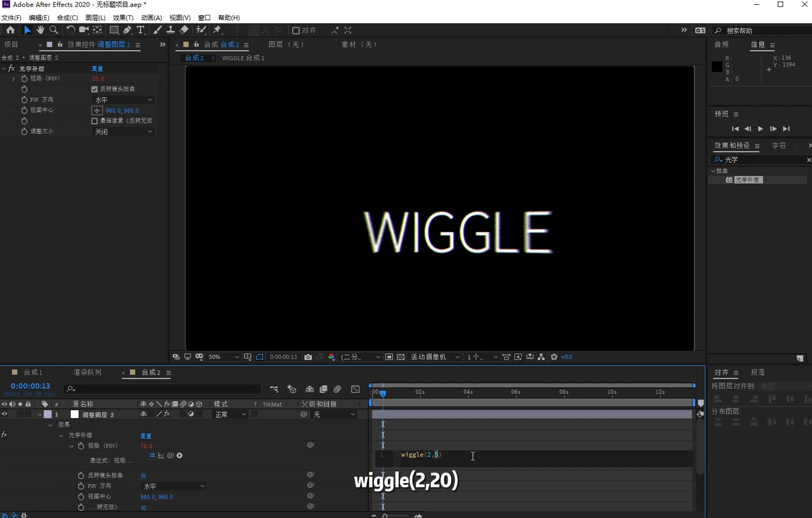This screenshot has height=518, width=812.
Task: Hide the 调整图层 2 layer eye
Action: point(5,414)
